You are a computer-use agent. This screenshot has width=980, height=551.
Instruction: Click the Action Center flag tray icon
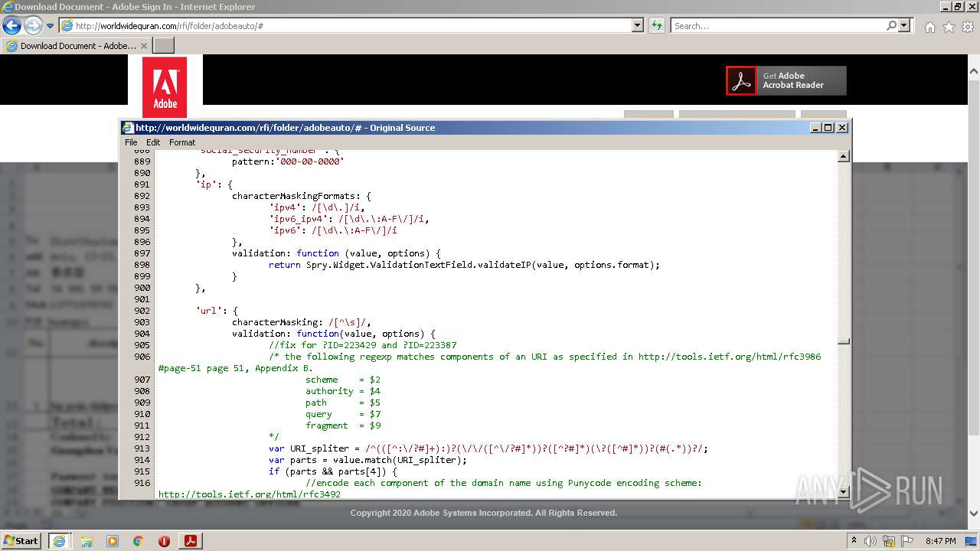click(x=906, y=541)
